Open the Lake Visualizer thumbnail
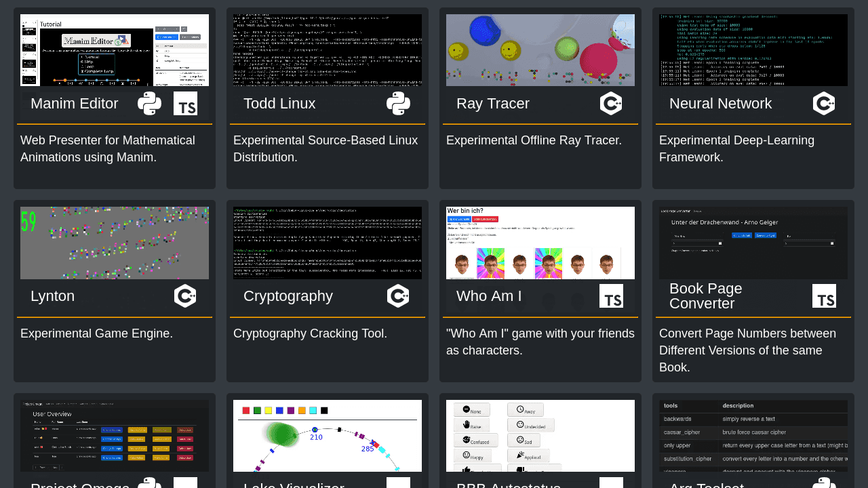The height and width of the screenshot is (488, 868). coord(328,436)
